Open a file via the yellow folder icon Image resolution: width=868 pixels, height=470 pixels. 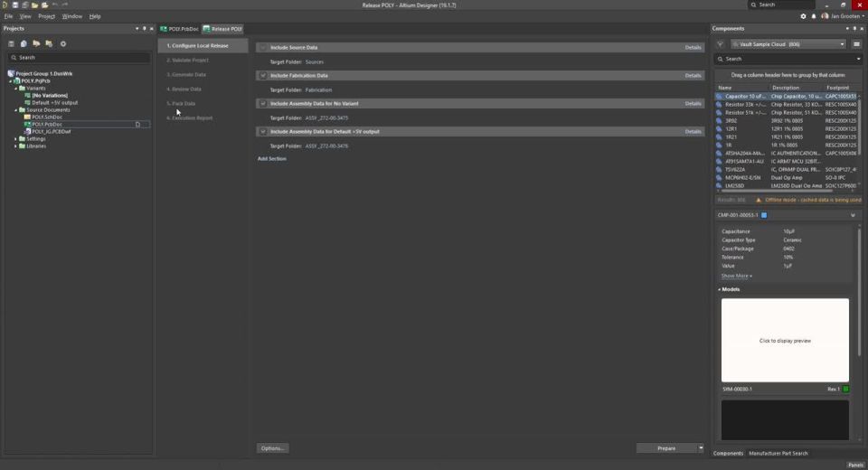click(x=35, y=5)
